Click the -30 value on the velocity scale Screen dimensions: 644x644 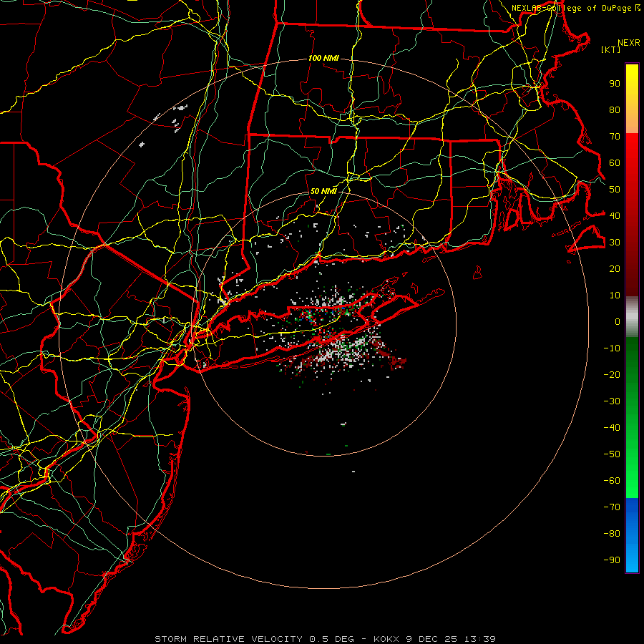click(612, 401)
